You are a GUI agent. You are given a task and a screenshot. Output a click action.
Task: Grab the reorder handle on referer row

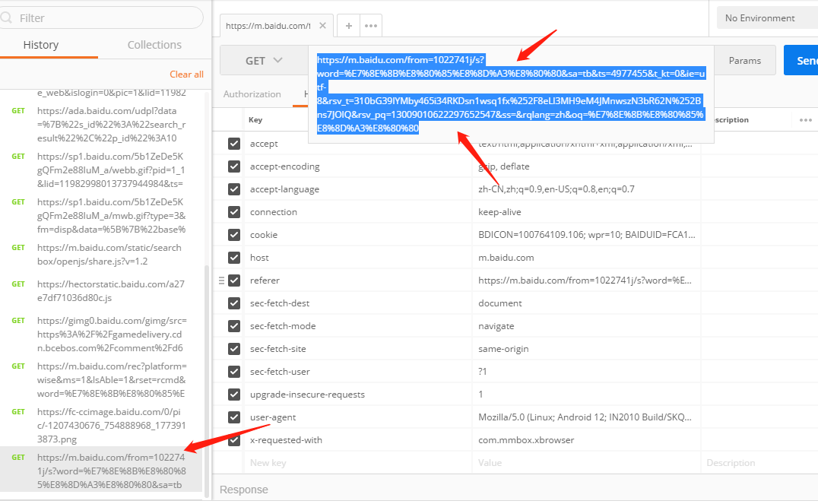(221, 281)
